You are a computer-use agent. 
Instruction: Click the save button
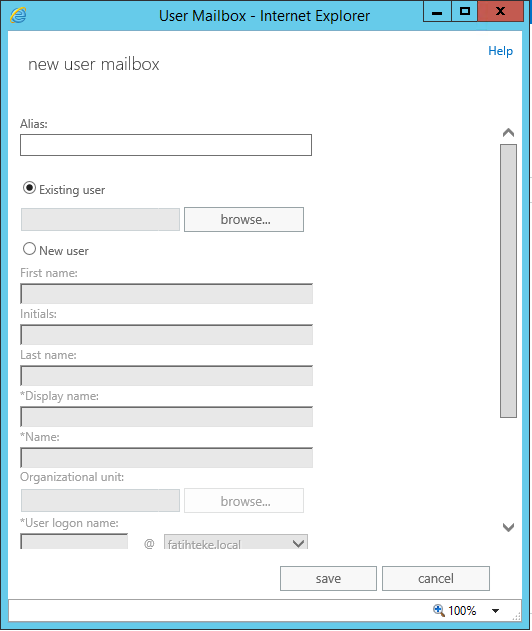[x=328, y=579]
